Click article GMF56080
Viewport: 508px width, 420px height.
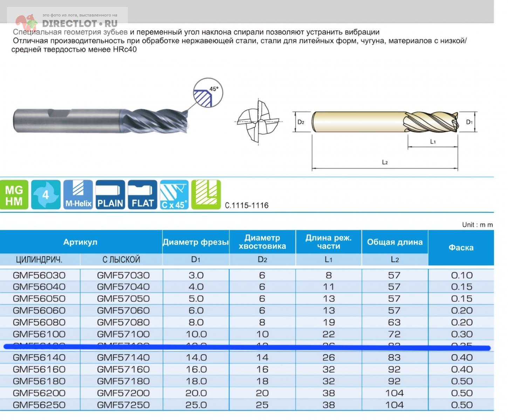pos(39,322)
